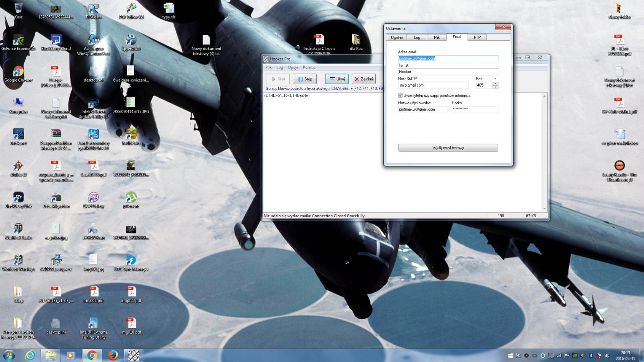Select the typy.xls file icon
Screen dimensions: 644x362
click(169, 11)
